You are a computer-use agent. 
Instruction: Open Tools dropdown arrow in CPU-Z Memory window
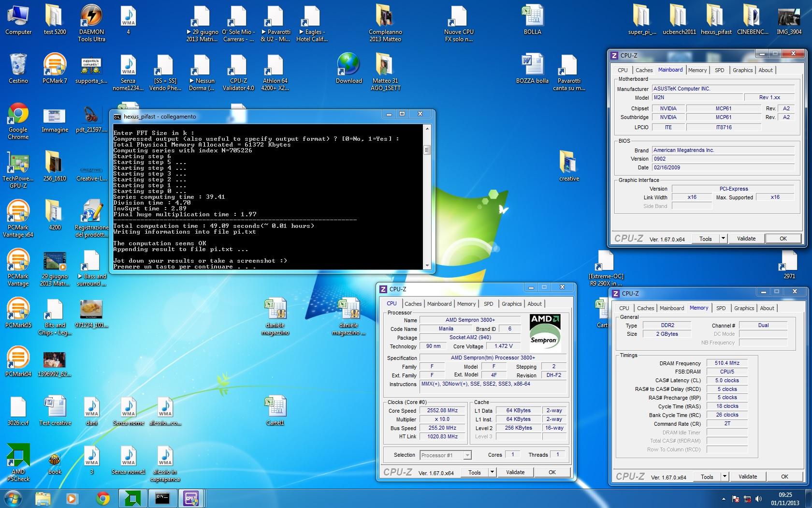point(725,477)
